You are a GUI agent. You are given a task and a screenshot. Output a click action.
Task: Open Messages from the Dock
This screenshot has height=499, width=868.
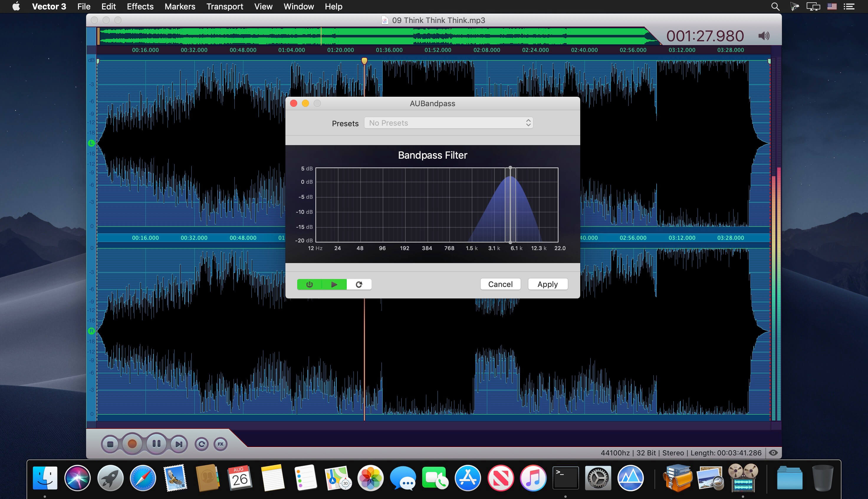[403, 478]
